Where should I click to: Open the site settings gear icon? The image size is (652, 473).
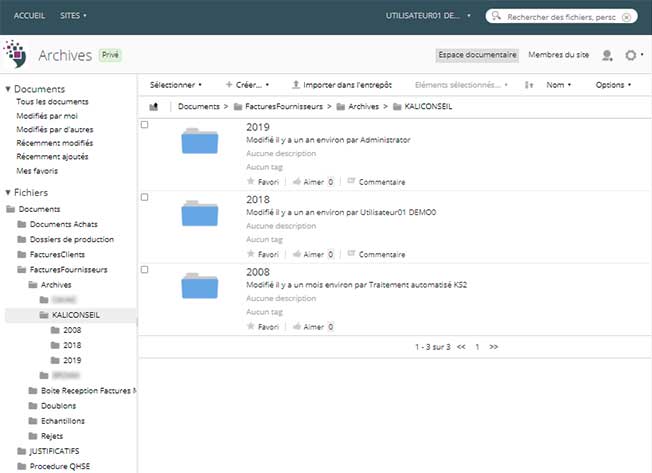pos(630,55)
